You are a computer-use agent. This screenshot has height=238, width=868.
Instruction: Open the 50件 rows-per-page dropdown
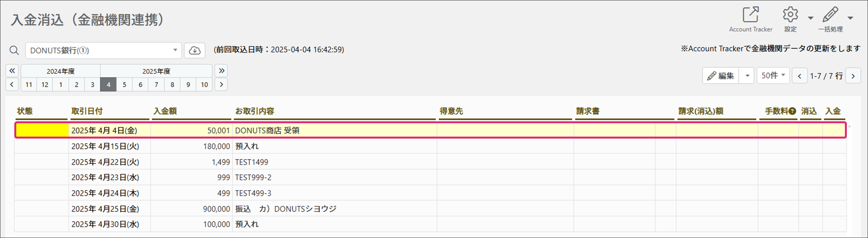(x=773, y=76)
